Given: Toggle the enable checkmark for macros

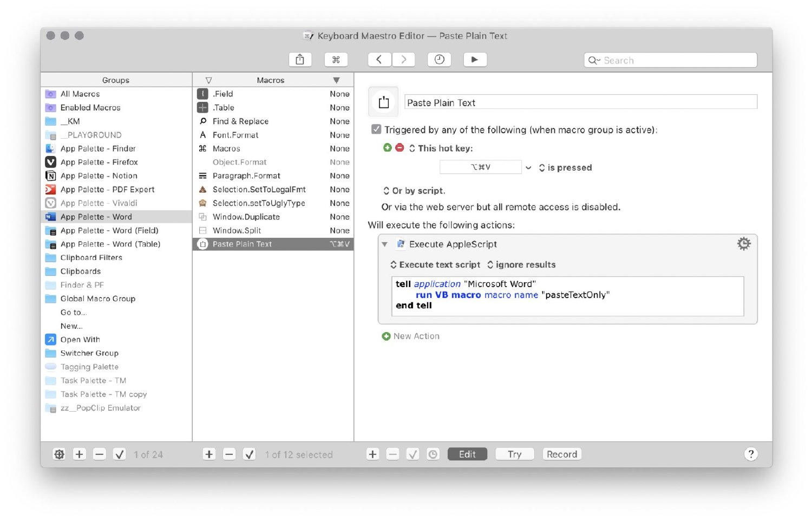Looking at the screenshot, I should point(249,454).
